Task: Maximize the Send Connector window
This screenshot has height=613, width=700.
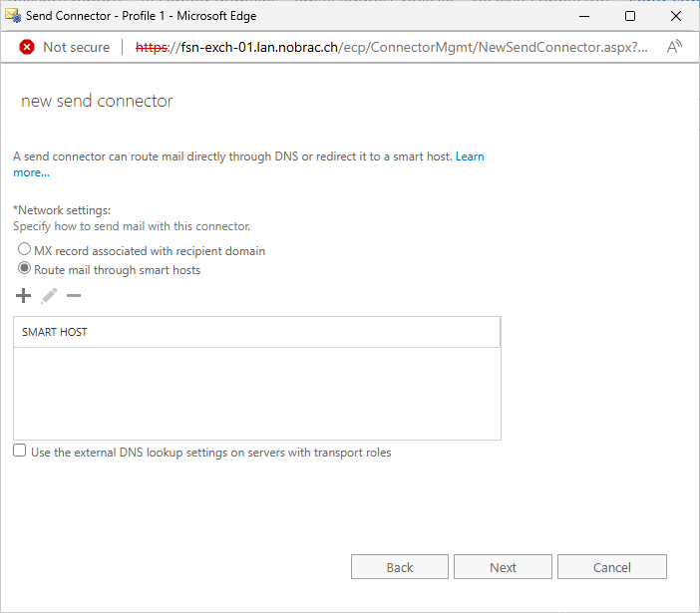Action: click(x=630, y=16)
